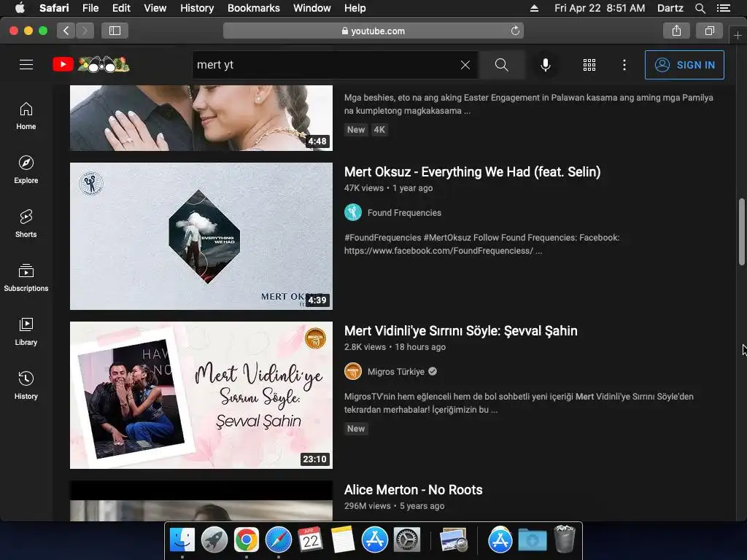This screenshot has height=560, width=747.
Task: Show the Safari tab overview
Action: [709, 31]
